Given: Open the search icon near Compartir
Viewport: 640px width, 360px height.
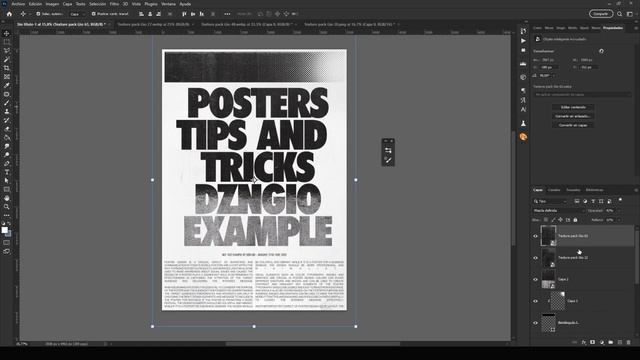Looking at the screenshot, I should click(620, 14).
